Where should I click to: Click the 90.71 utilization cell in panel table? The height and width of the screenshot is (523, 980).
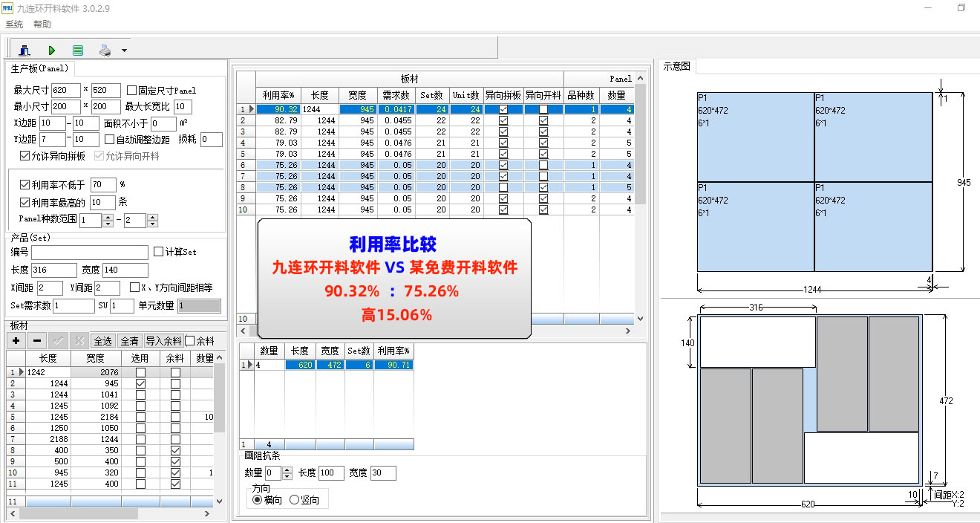393,365
